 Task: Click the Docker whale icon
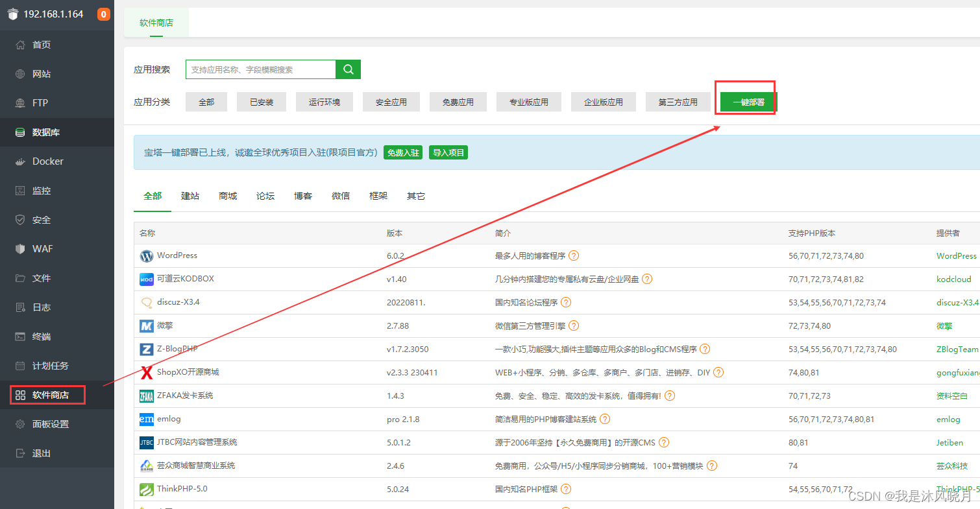tap(20, 161)
